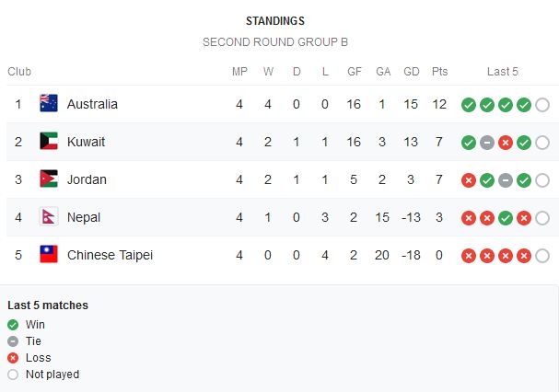This screenshot has width=559, height=392.
Task: Open the Chinese Taipei team link
Action: pos(110,255)
